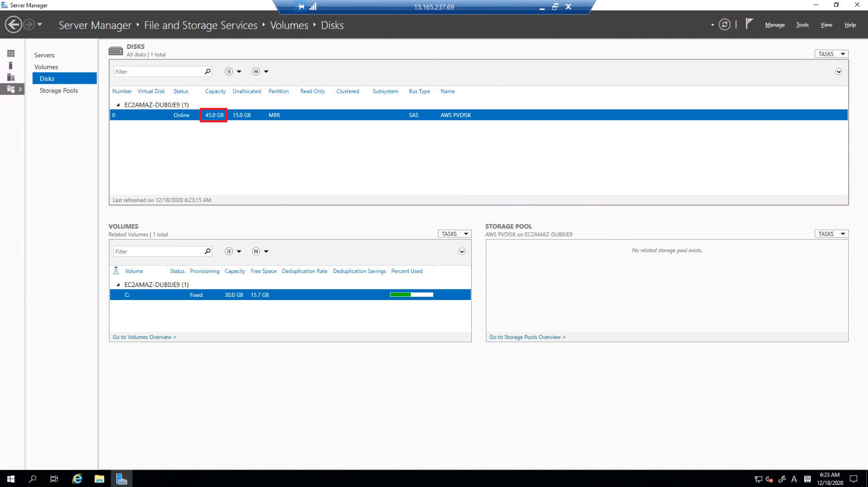Select the All Servers sidebar icon
This screenshot has width=868, height=487.
(x=11, y=77)
